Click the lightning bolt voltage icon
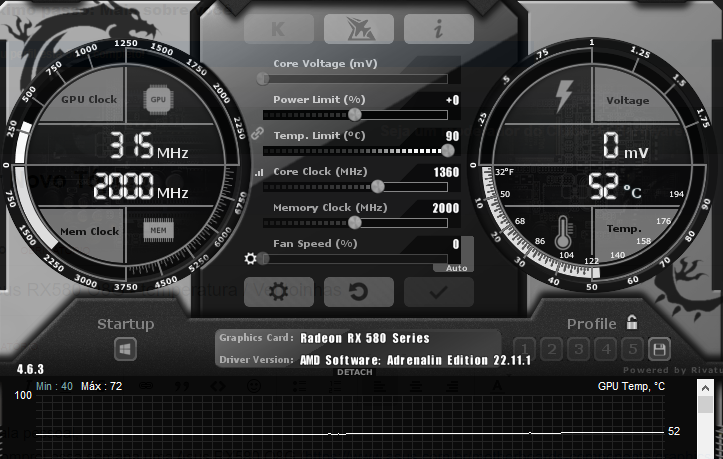Image resolution: width=723 pixels, height=459 pixels. coord(564,96)
